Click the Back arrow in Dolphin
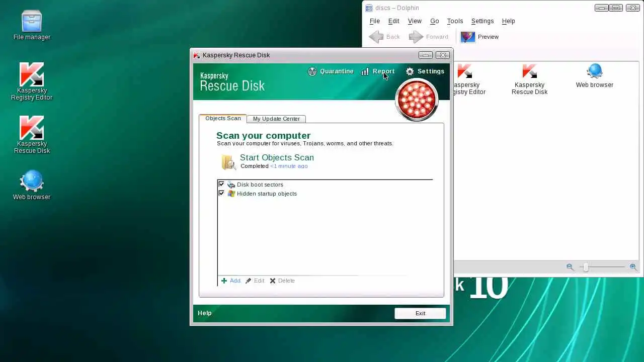The width and height of the screenshot is (644, 362). [384, 37]
